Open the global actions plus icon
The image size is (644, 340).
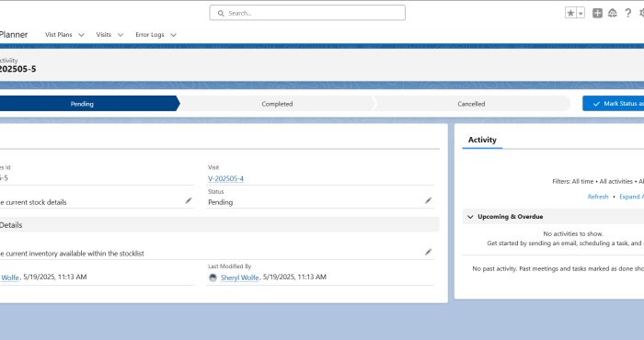pyautogui.click(x=597, y=13)
